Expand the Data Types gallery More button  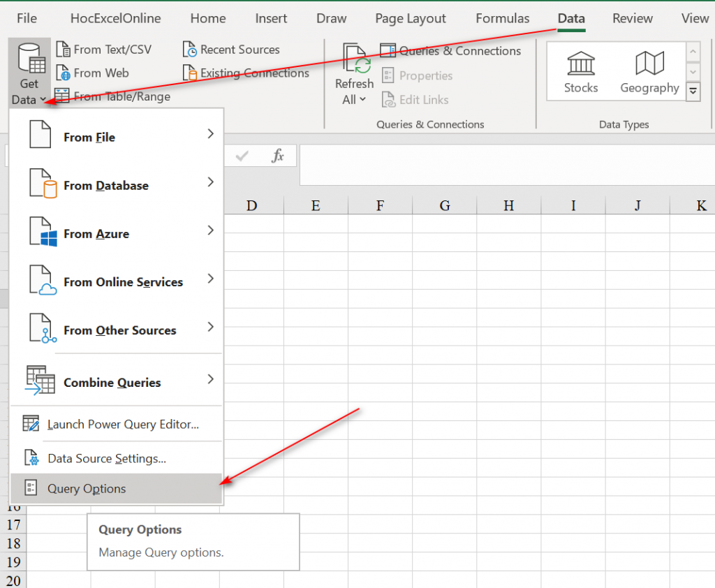pyautogui.click(x=693, y=91)
